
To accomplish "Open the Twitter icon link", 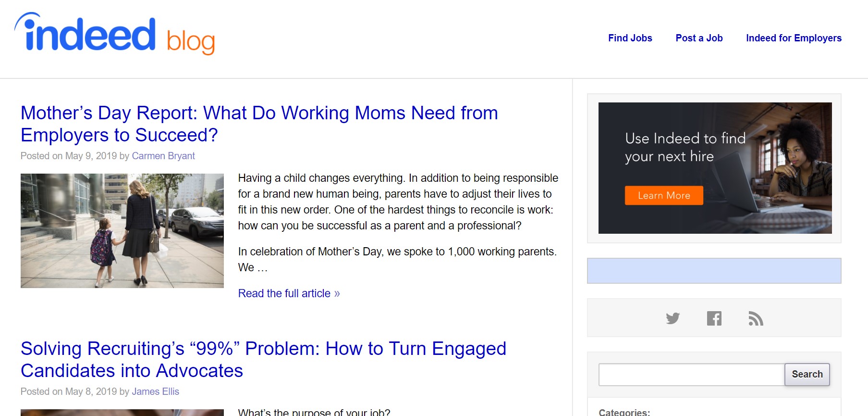I will point(672,318).
